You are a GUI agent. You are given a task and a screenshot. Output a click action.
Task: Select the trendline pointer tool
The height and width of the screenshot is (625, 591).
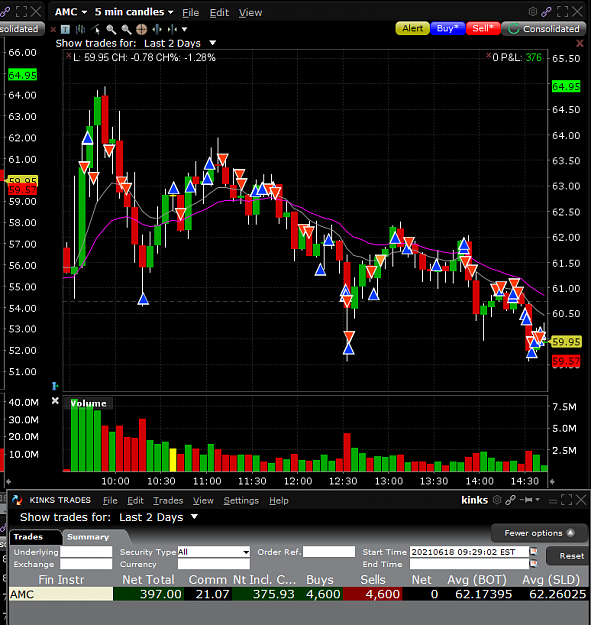[x=96, y=29]
